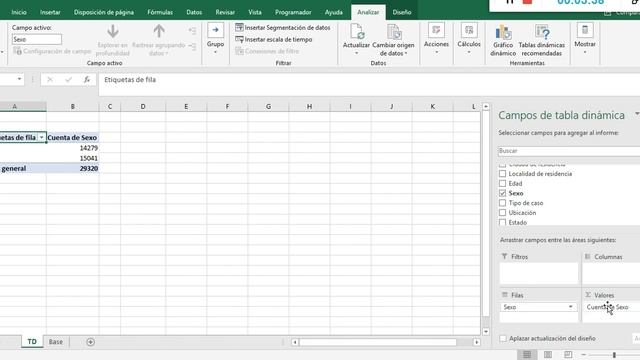The width and height of the screenshot is (640, 360).
Task: Expand the Actualizar dropdown arrow
Action: pos(356,53)
